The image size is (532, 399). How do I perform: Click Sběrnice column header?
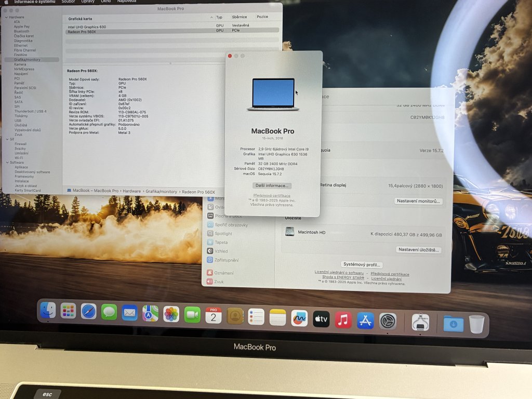pos(239,17)
